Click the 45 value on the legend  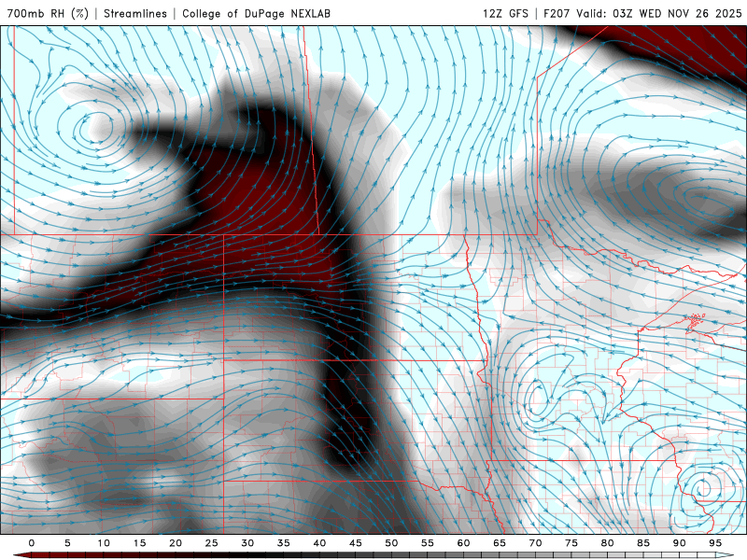click(356, 543)
